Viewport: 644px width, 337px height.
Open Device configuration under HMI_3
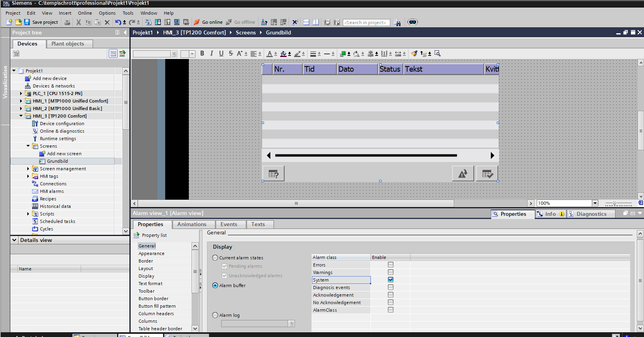62,124
